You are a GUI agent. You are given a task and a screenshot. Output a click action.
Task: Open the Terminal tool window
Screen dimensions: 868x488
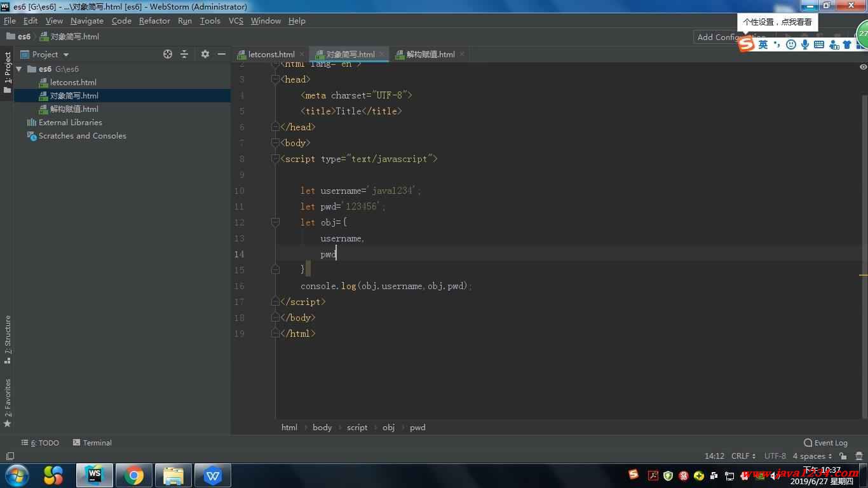[x=92, y=443]
